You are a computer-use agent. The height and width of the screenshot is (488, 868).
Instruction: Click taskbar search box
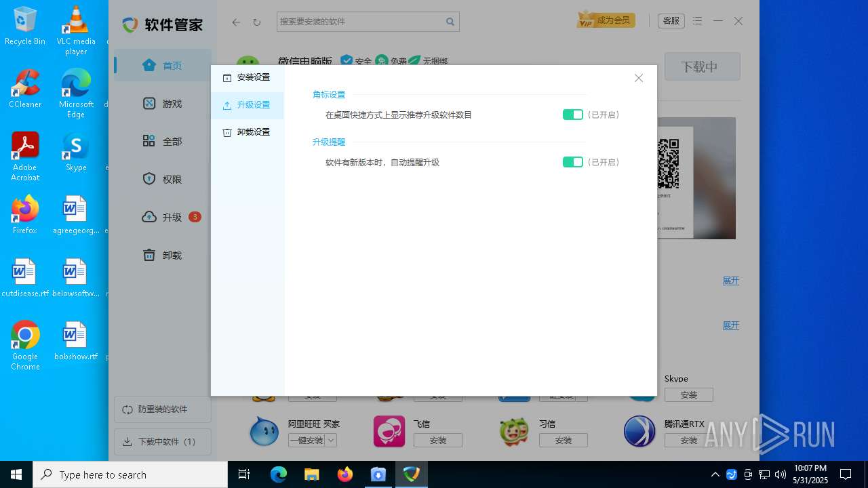tap(130, 474)
